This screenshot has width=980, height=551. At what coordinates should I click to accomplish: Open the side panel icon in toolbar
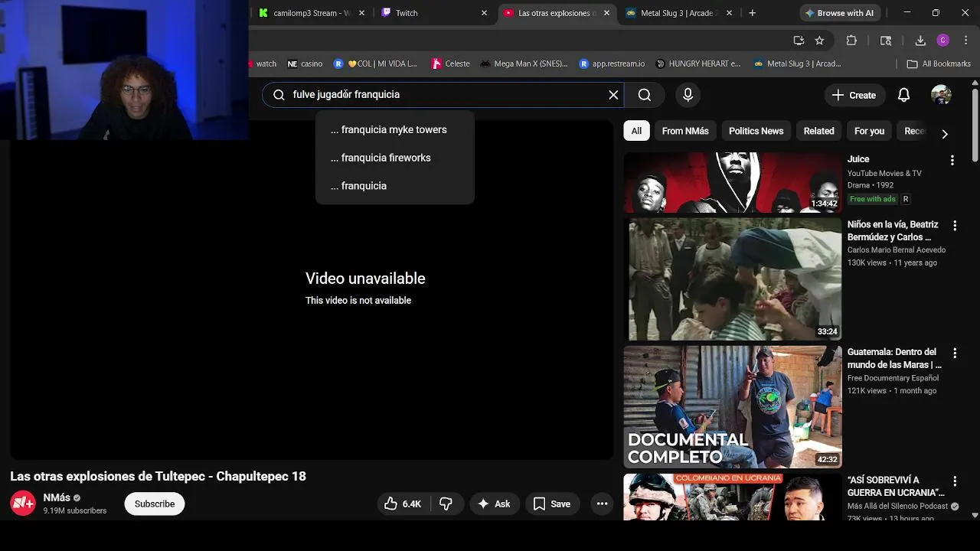pyautogui.click(x=886, y=41)
